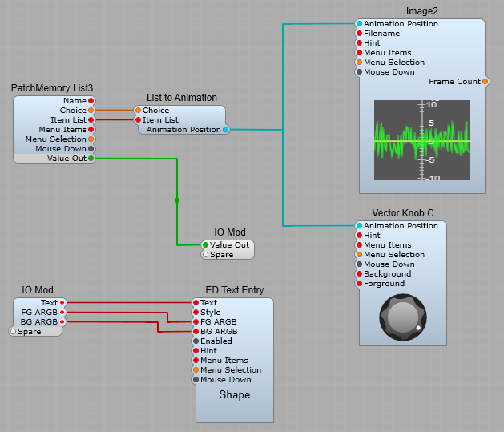Click the Enabled pin on ED Text Entry
The height and width of the screenshot is (432, 504).
pyautogui.click(x=193, y=341)
